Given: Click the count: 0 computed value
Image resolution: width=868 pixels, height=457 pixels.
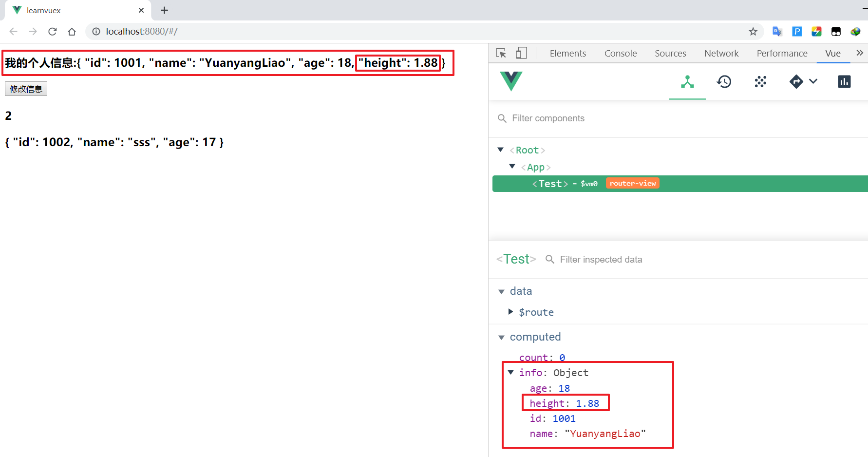Looking at the screenshot, I should tap(542, 358).
